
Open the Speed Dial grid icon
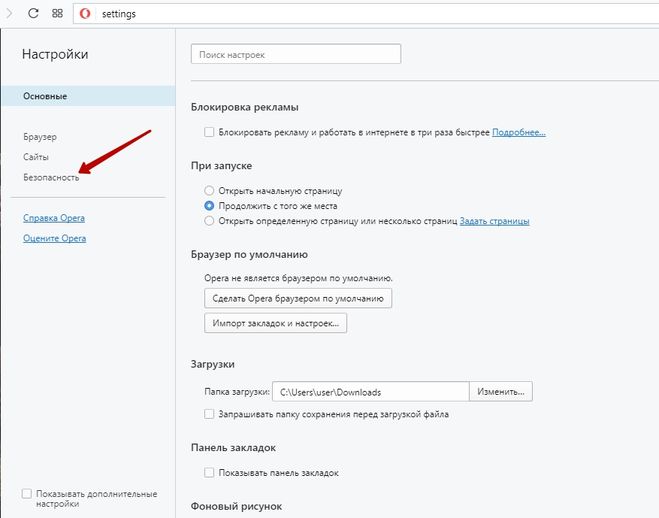58,13
